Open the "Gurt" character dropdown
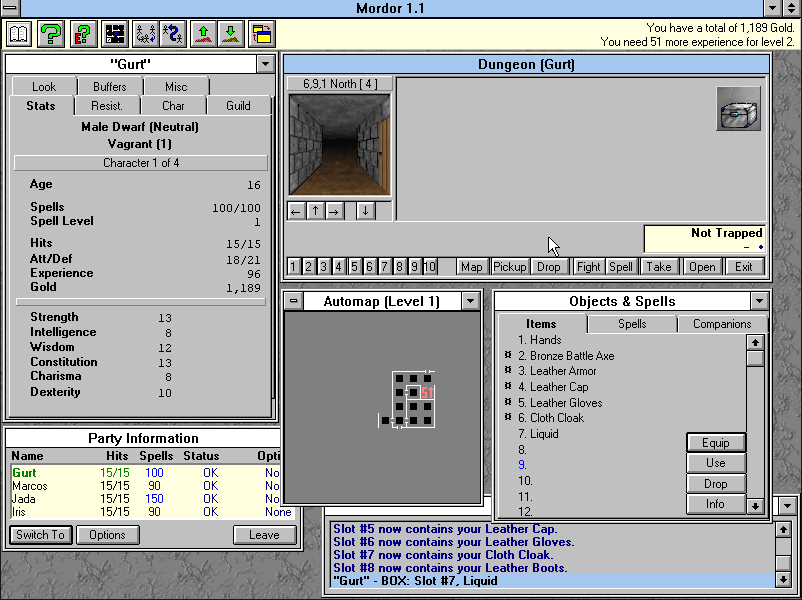 [265, 64]
